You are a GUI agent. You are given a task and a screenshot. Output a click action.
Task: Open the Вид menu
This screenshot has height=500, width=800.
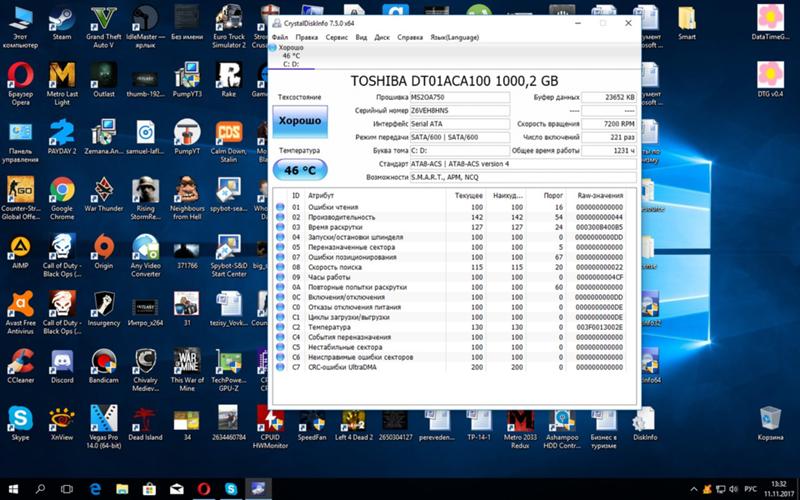(x=361, y=37)
